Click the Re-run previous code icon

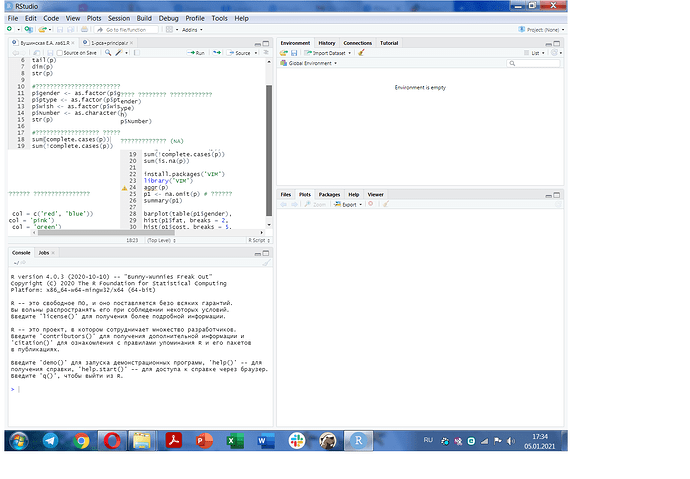pos(217,53)
